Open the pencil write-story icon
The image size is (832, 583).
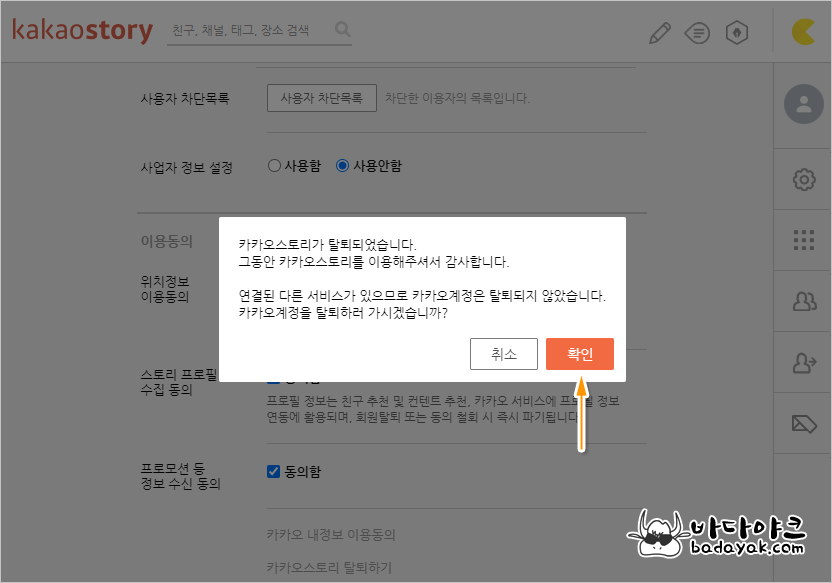(x=660, y=33)
